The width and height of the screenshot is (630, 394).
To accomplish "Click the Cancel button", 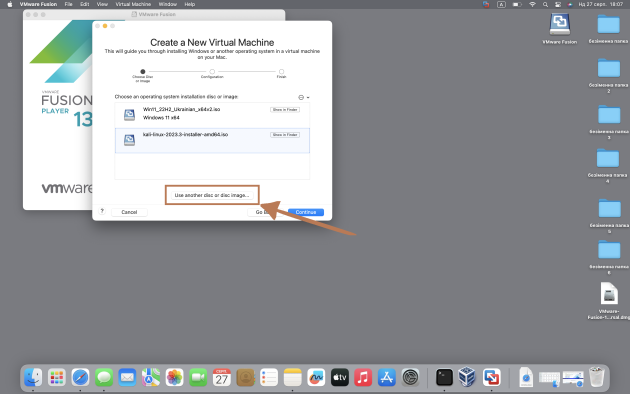I will click(129, 212).
